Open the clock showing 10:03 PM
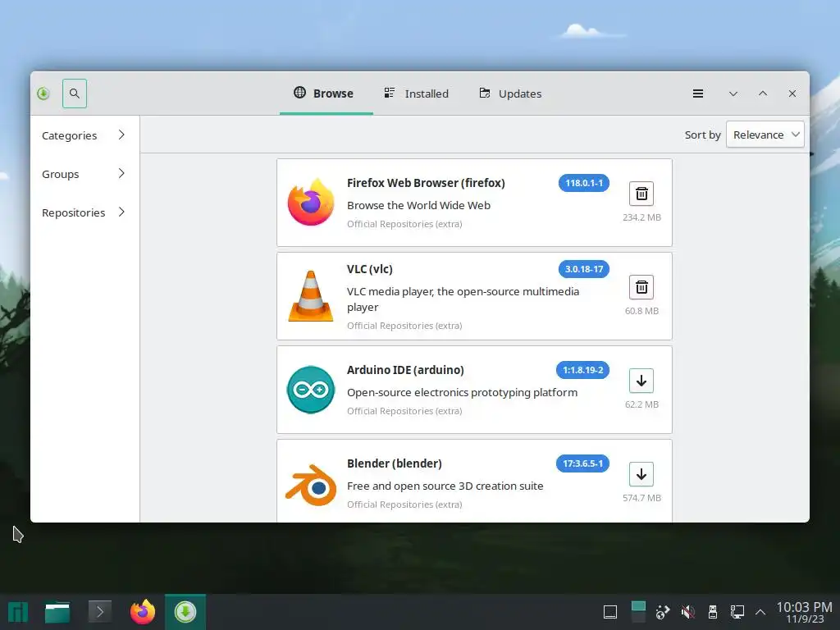840x630 pixels. tap(804, 612)
